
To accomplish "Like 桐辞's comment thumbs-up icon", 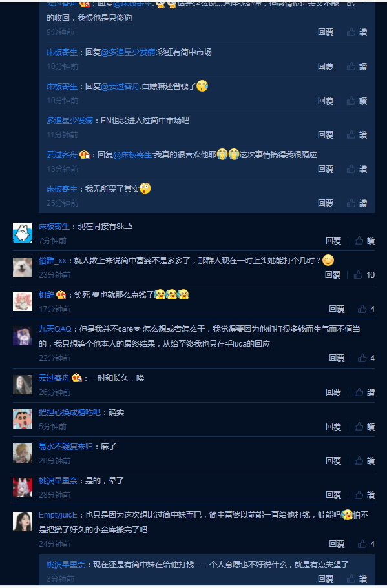I will pyautogui.click(x=362, y=309).
